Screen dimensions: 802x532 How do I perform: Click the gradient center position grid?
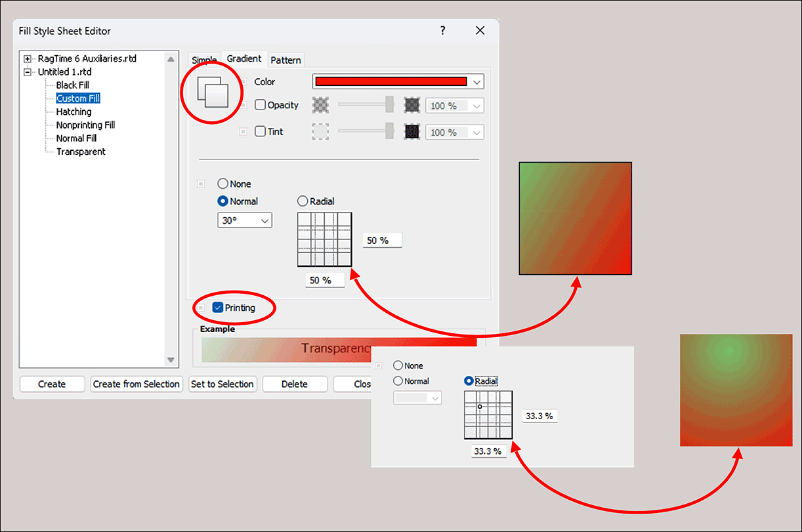click(x=324, y=239)
